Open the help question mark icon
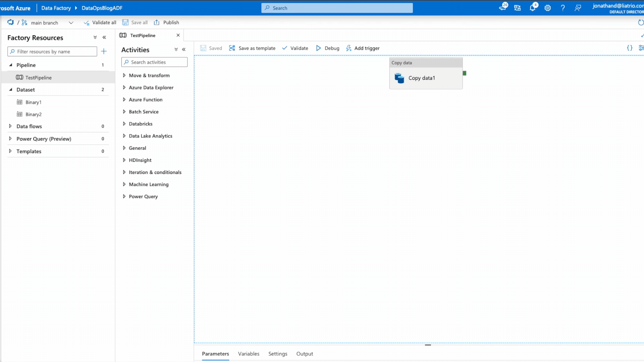The height and width of the screenshot is (362, 644). 563,8
